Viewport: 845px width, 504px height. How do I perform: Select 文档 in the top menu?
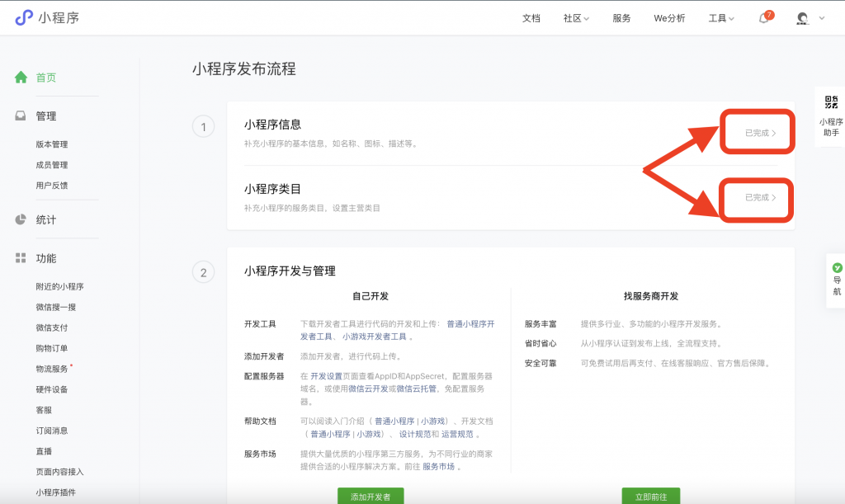tap(531, 17)
